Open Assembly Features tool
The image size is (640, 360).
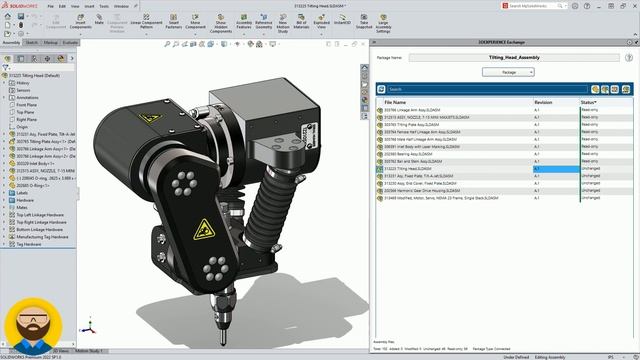(x=244, y=21)
